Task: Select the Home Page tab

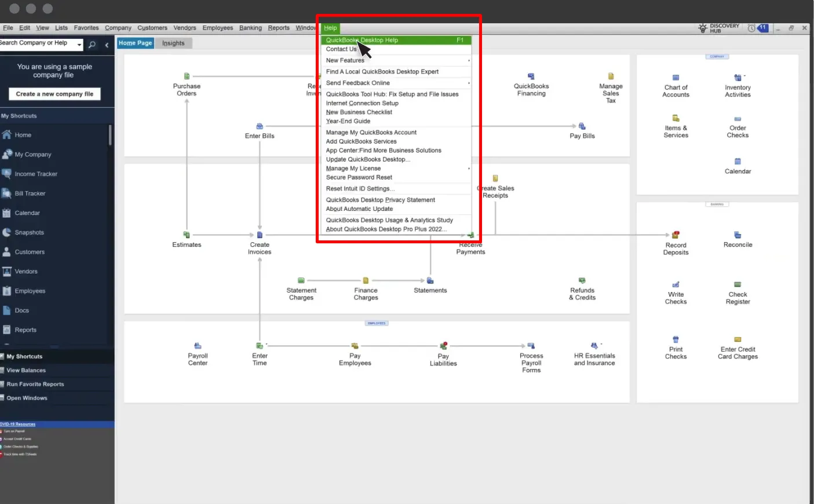Action: click(136, 43)
